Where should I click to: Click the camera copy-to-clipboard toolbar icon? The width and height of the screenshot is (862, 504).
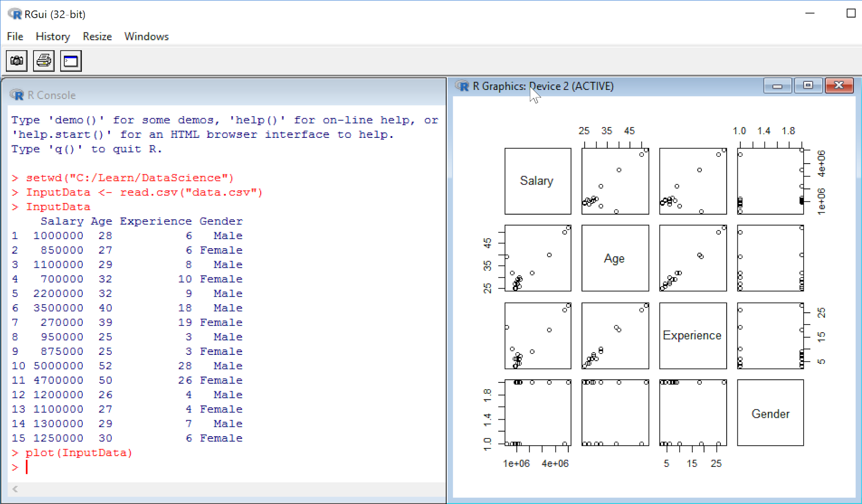pyautogui.click(x=17, y=61)
